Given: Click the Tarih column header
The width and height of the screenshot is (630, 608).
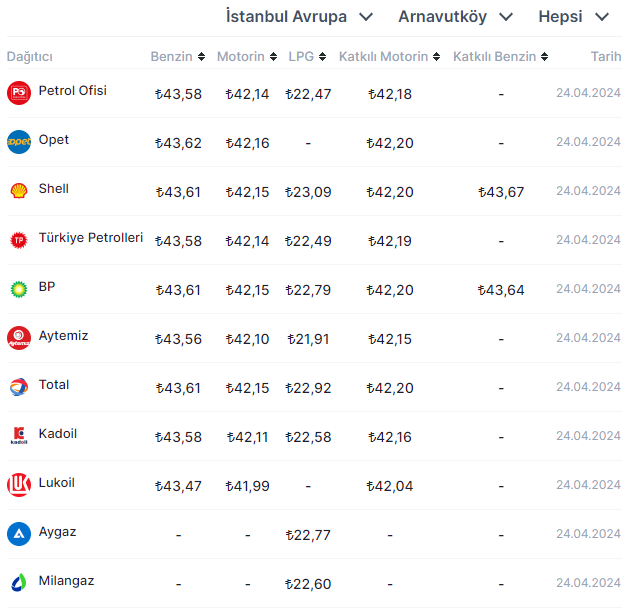Looking at the screenshot, I should click(605, 57).
